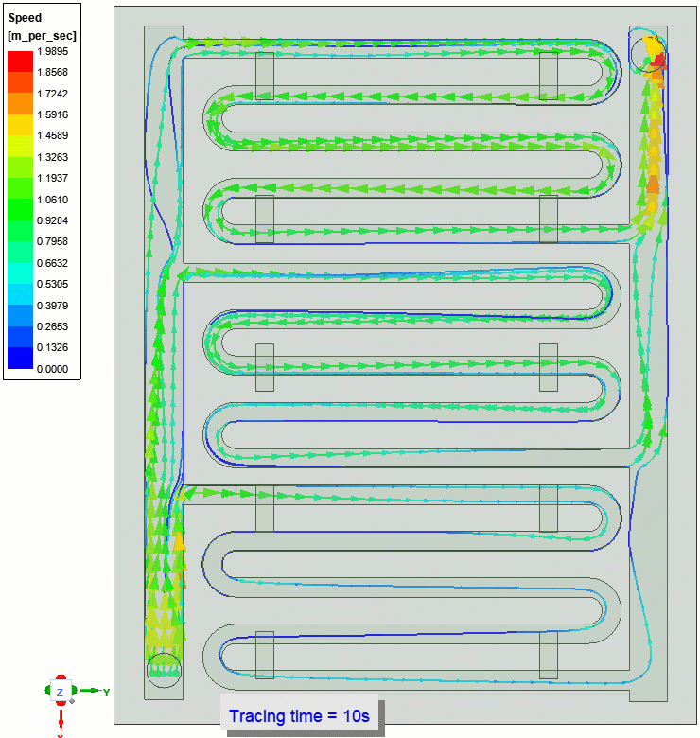Screen dimensions: 700x738
Task: Select the cyan 0.5305 legend color band
Action: point(20,273)
